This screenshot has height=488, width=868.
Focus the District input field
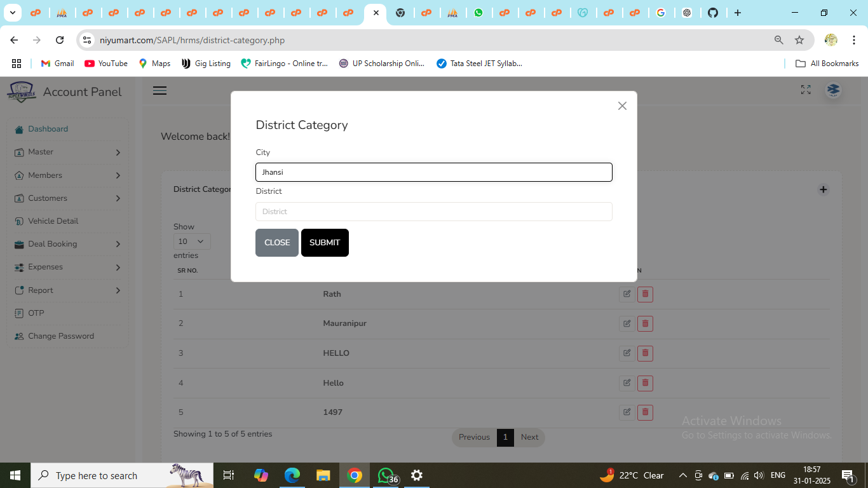point(433,212)
